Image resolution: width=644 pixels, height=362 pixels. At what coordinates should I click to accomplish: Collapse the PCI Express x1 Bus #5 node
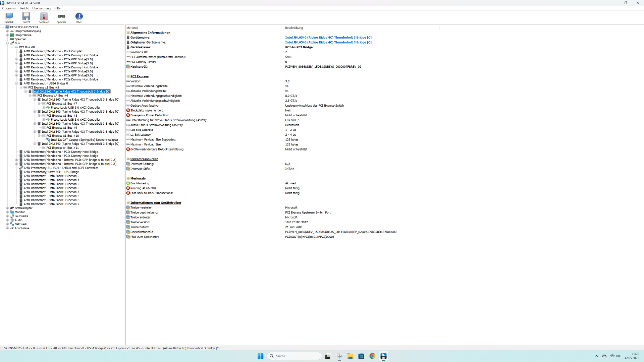tap(21, 87)
